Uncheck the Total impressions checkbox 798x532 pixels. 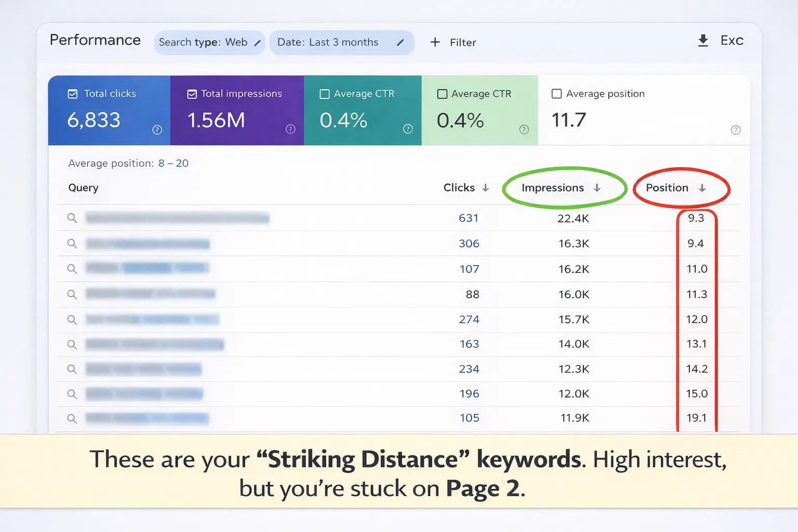coord(192,94)
